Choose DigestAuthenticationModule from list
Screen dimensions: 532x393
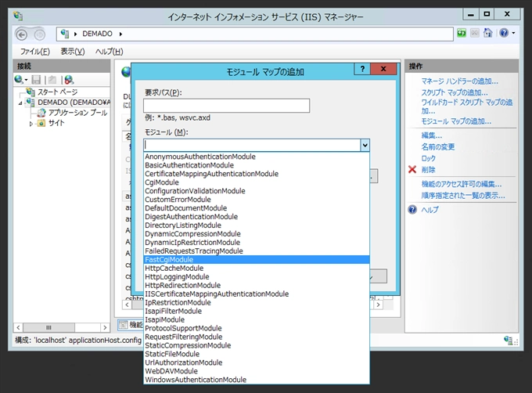257,217
